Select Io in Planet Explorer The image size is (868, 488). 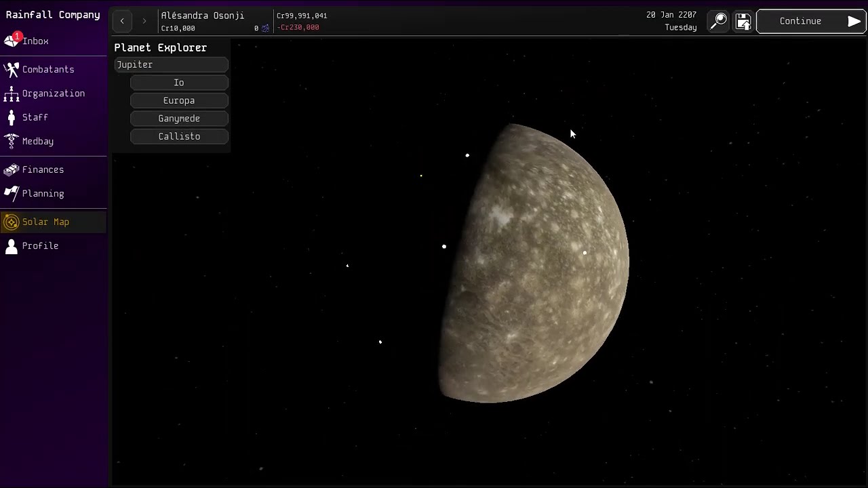[179, 83]
